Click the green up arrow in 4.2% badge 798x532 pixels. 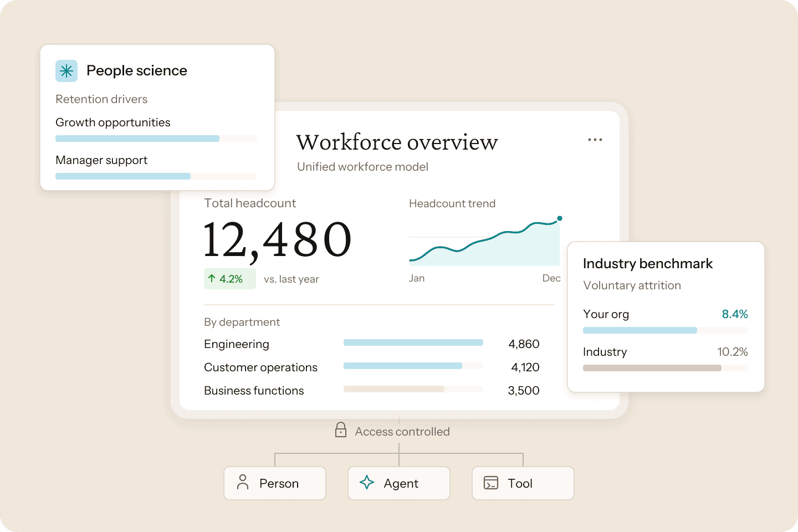pos(212,278)
